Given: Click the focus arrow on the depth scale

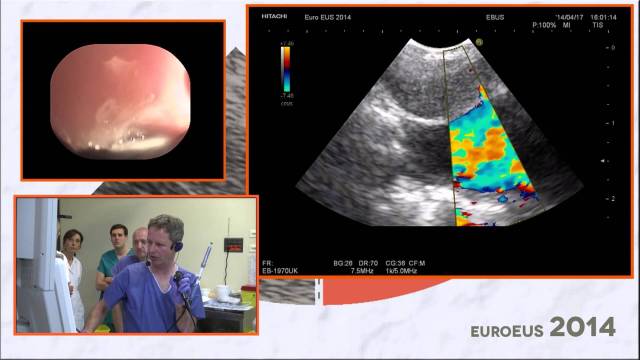Looking at the screenshot, I should [x=603, y=161].
